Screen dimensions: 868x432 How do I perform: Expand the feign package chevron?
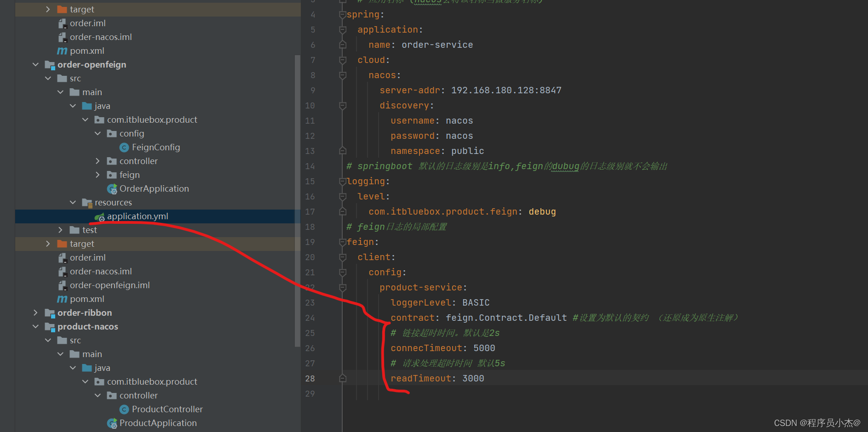tap(98, 175)
